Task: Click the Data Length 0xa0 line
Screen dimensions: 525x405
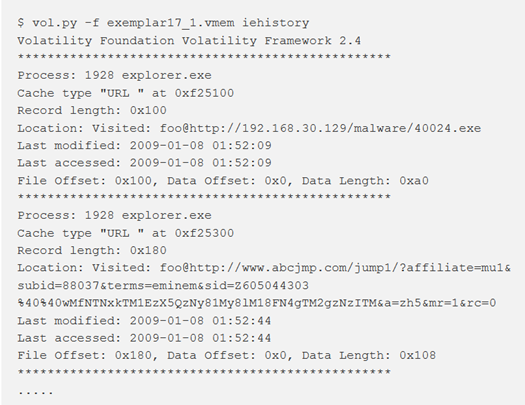Action: [223, 181]
